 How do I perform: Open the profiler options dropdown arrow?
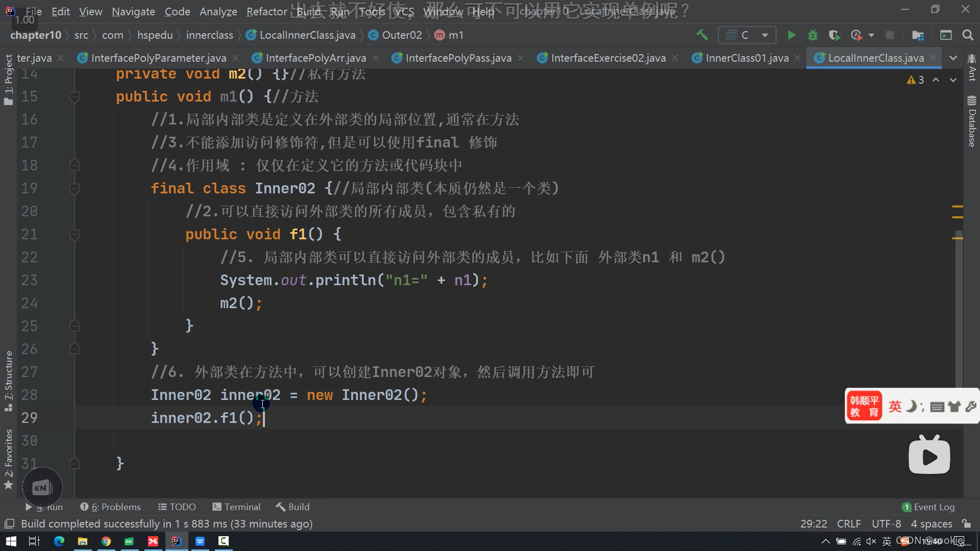[871, 35]
